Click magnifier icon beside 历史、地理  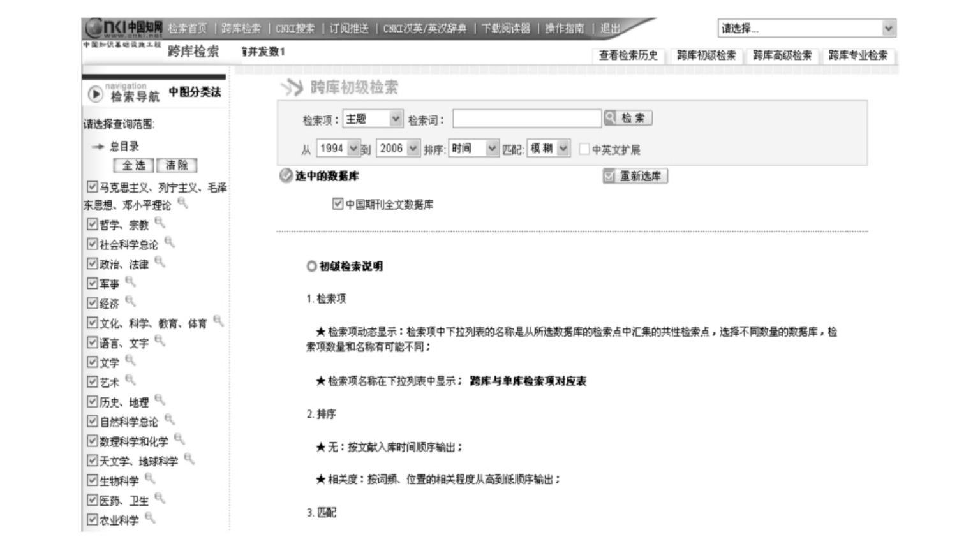click(160, 401)
